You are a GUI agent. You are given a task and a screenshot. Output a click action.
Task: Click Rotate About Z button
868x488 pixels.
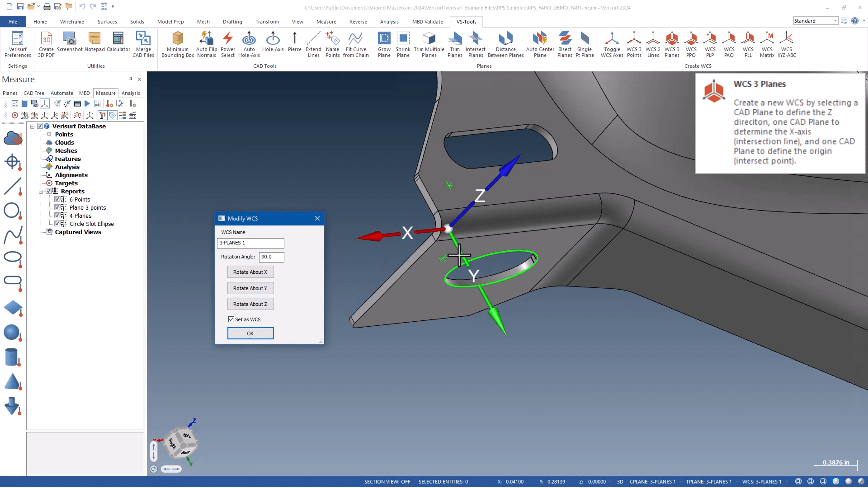[250, 304]
